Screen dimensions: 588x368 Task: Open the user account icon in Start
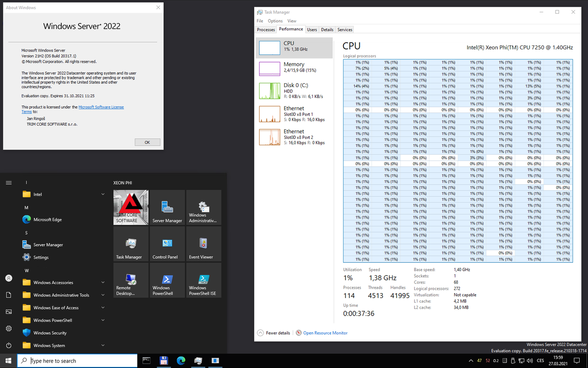[x=8, y=278]
